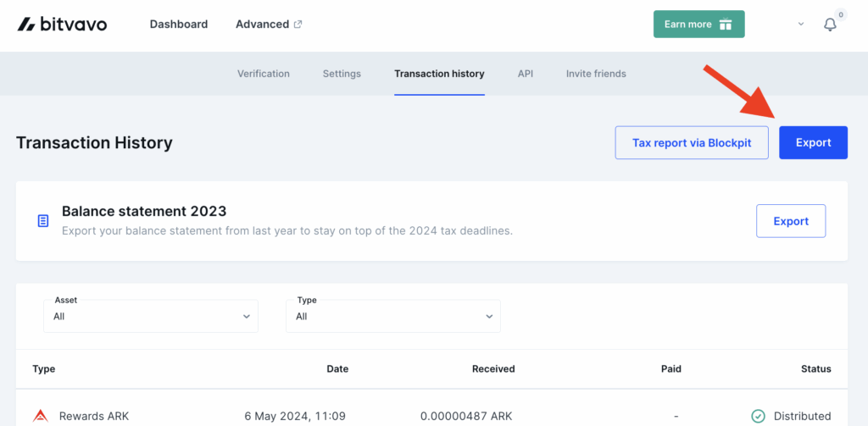This screenshot has width=868, height=426.
Task: Click the Balance statement document icon
Action: tap(42, 221)
